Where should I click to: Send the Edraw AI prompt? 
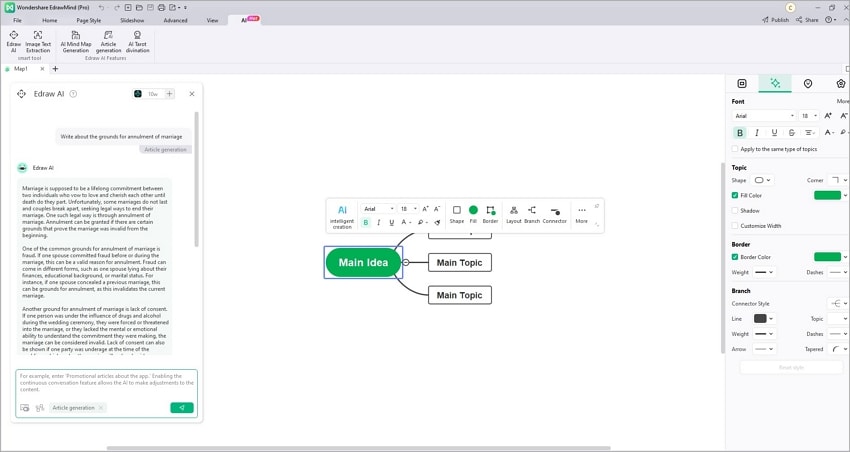(x=182, y=408)
